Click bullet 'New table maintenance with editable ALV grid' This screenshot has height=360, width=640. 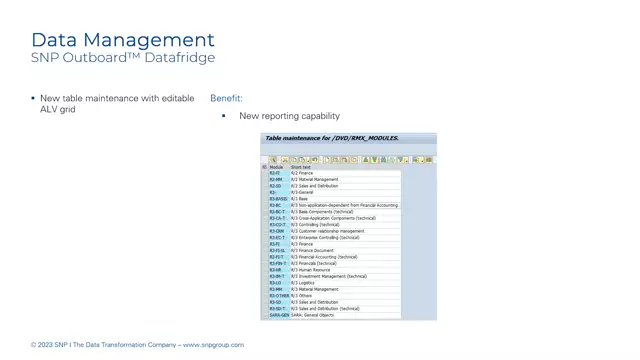(117, 104)
